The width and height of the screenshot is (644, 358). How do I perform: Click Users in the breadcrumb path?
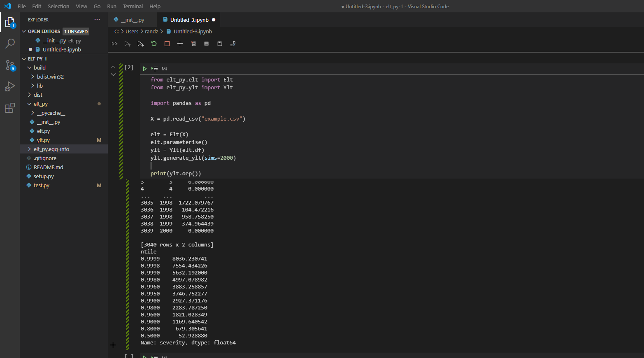point(132,31)
